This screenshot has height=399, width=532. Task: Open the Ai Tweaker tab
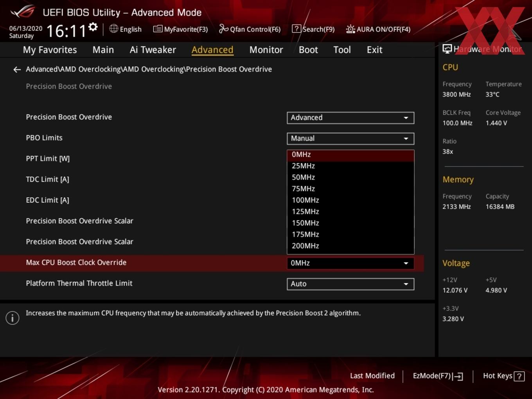(153, 50)
